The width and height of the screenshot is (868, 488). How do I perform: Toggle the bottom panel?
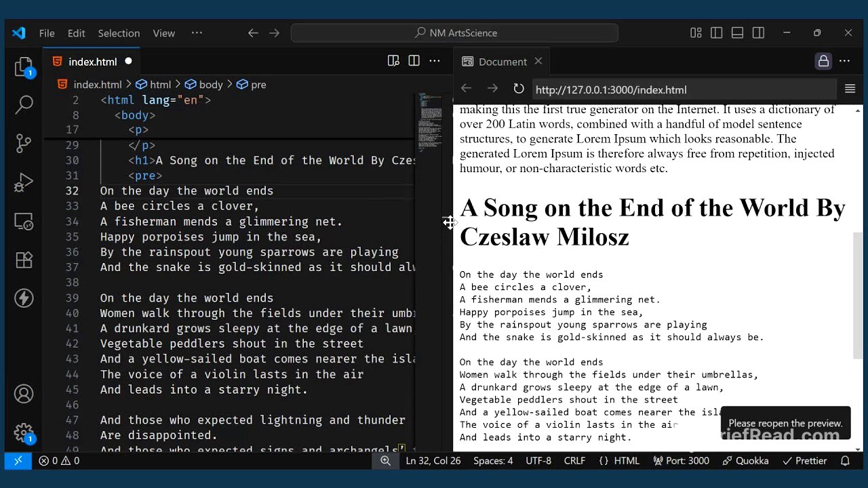pyautogui.click(x=738, y=33)
